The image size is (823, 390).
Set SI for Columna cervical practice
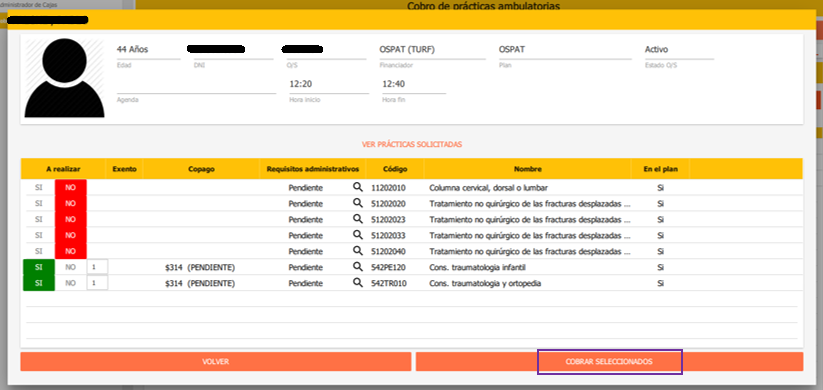(38, 187)
